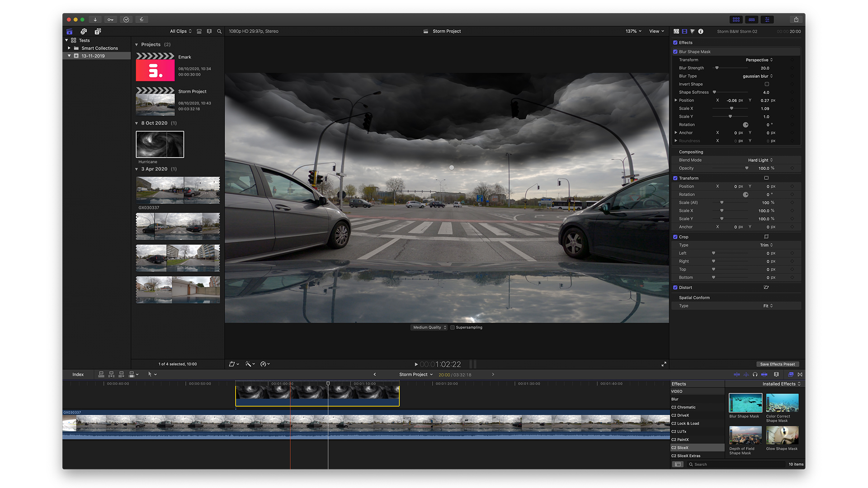Select C2 Chromatic effects category
Viewport: 868px width, 488px height.
[x=683, y=407]
